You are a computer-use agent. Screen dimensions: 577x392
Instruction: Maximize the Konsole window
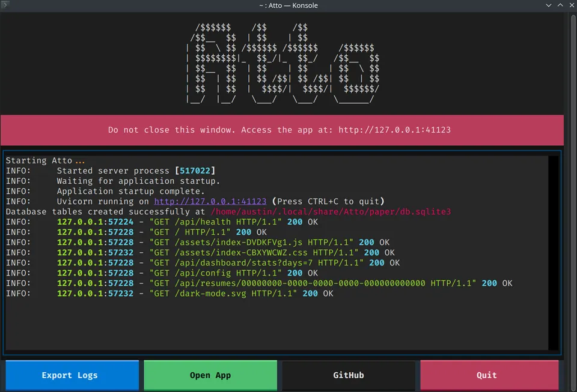tap(560, 5)
